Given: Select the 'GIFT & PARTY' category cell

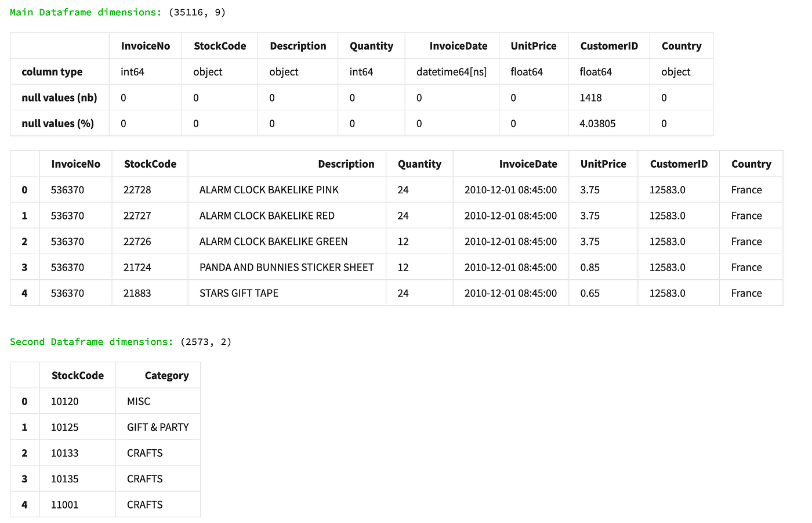Looking at the screenshot, I should pos(158,427).
